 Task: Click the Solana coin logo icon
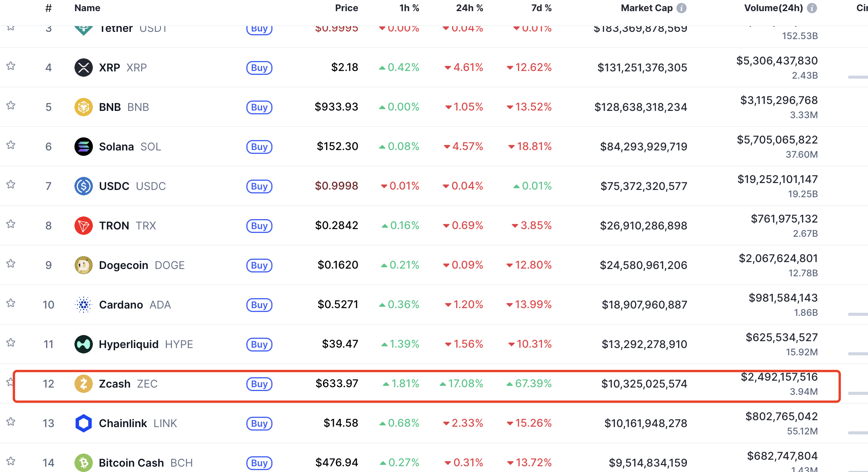pos(83,147)
